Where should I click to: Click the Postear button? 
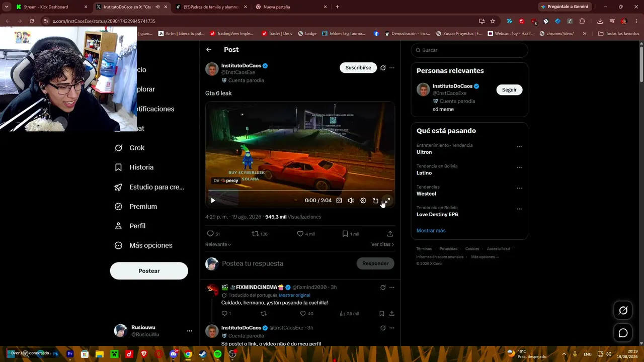point(149,271)
